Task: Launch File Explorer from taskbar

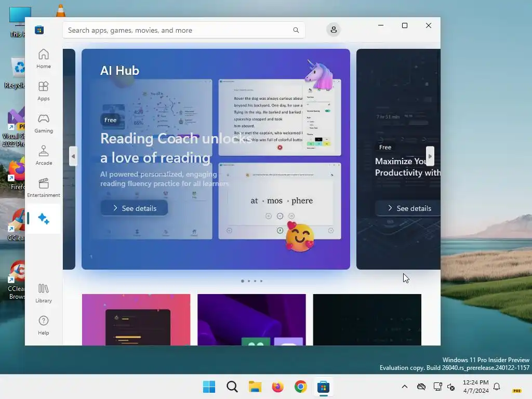Action: coord(255,387)
